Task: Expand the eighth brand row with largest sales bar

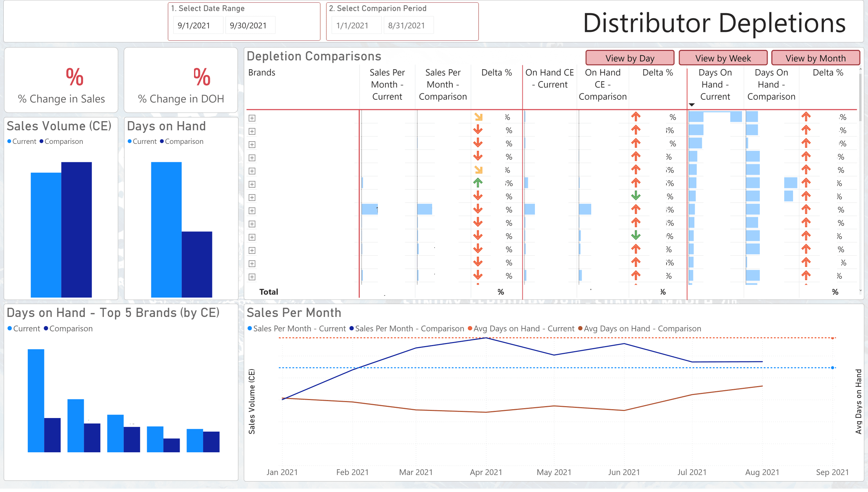Action: tap(252, 211)
